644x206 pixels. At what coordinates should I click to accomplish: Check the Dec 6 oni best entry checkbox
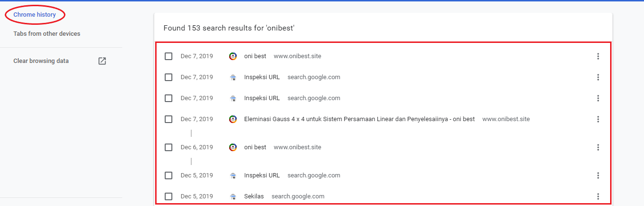click(x=169, y=147)
